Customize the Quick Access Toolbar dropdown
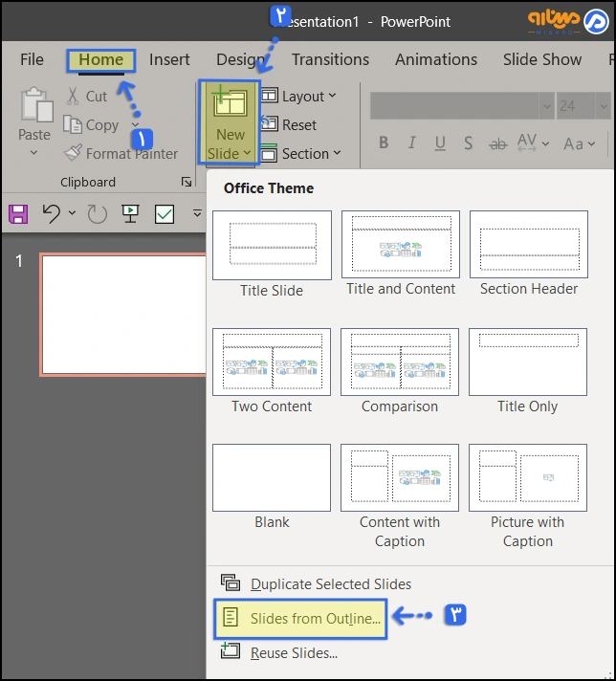Viewport: 616px width, 681px height. [x=197, y=213]
